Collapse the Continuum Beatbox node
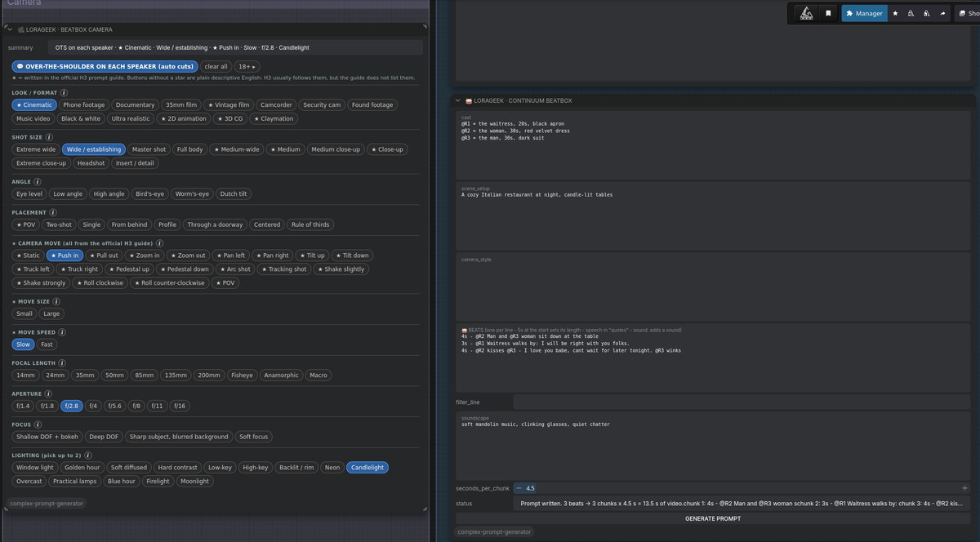Viewport: 980px width, 542px height. [x=458, y=100]
